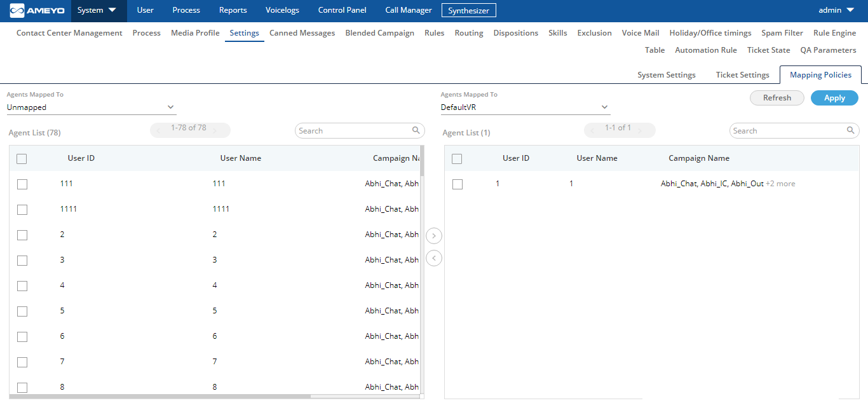Select the Mapping Policies tab
The height and width of the screenshot is (403, 868).
click(820, 75)
